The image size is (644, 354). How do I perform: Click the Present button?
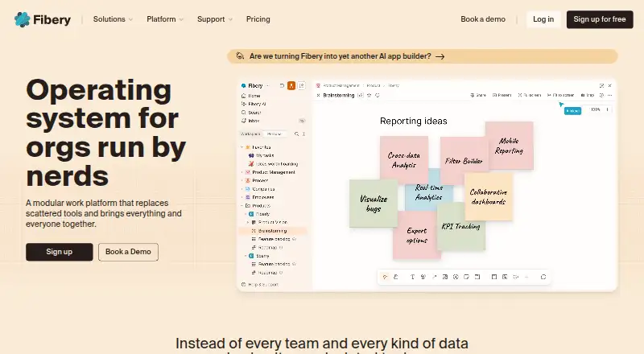pos(502,95)
